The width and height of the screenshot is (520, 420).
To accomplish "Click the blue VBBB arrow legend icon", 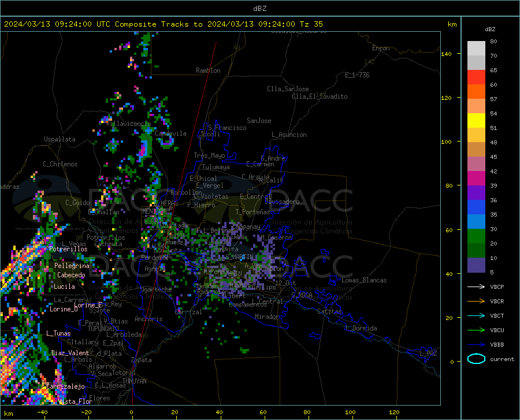I will coord(476,344).
